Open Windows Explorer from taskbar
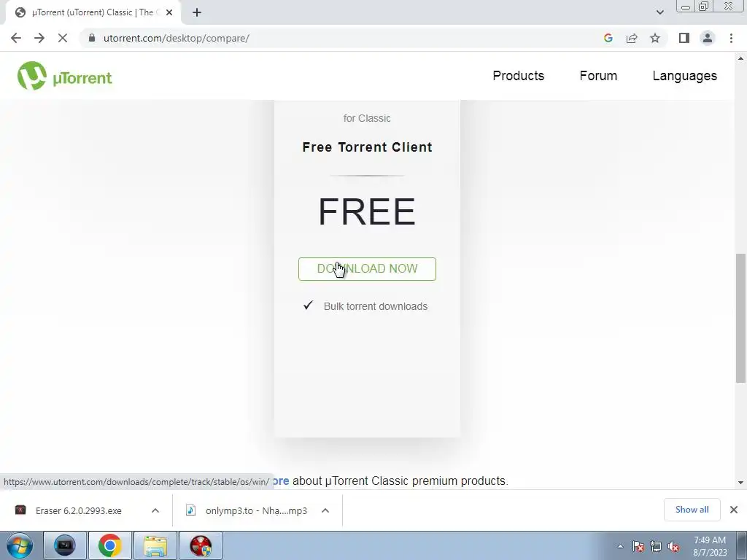747x560 pixels. coord(155,545)
